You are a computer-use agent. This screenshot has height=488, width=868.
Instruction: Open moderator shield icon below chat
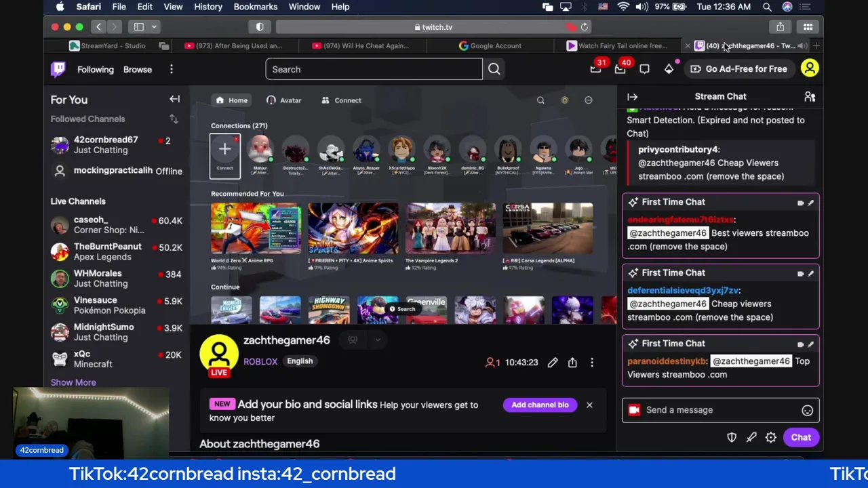(x=732, y=438)
